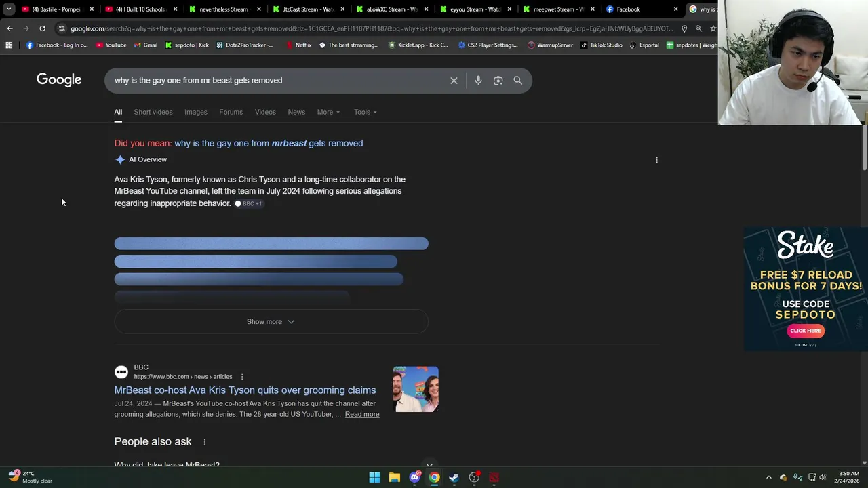The height and width of the screenshot is (488, 868).
Task: Open the apps grid in bookmarks bar
Action: tap(9, 45)
